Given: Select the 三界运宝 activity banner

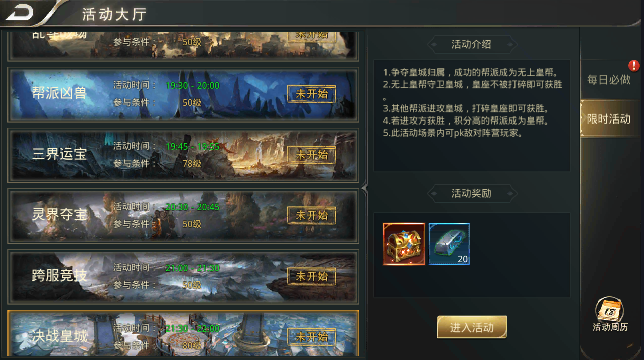Looking at the screenshot, I should coord(183,155).
